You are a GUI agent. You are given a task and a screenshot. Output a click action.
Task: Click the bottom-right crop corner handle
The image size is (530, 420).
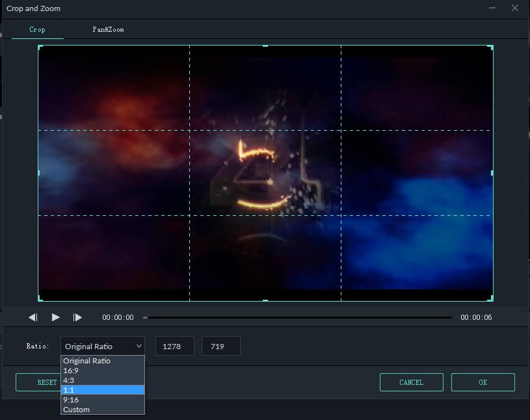pos(491,299)
